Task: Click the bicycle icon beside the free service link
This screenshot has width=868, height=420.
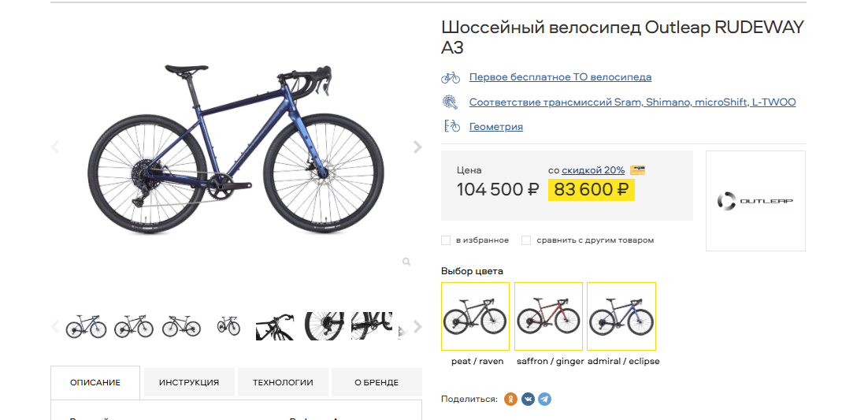Action: (x=451, y=77)
